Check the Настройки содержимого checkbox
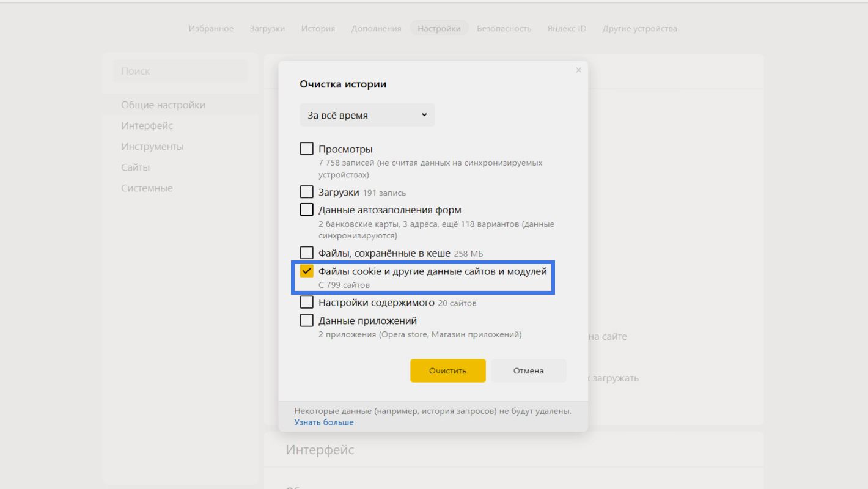Viewport: 868px width, 489px height. coord(307,302)
